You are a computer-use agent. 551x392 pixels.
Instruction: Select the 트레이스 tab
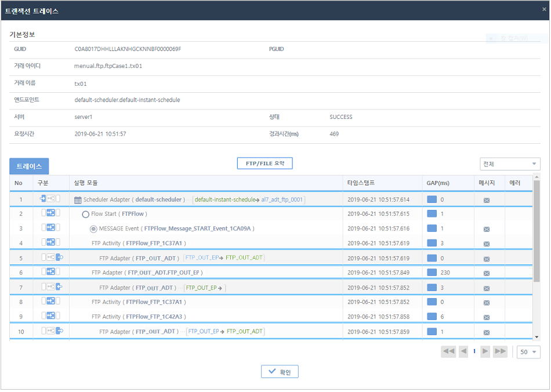tap(29, 166)
